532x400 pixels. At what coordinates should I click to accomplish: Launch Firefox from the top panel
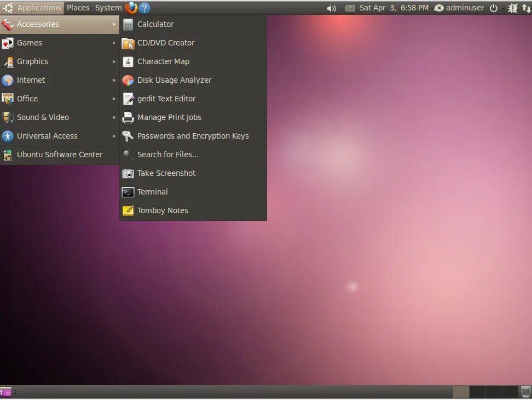tap(131, 8)
